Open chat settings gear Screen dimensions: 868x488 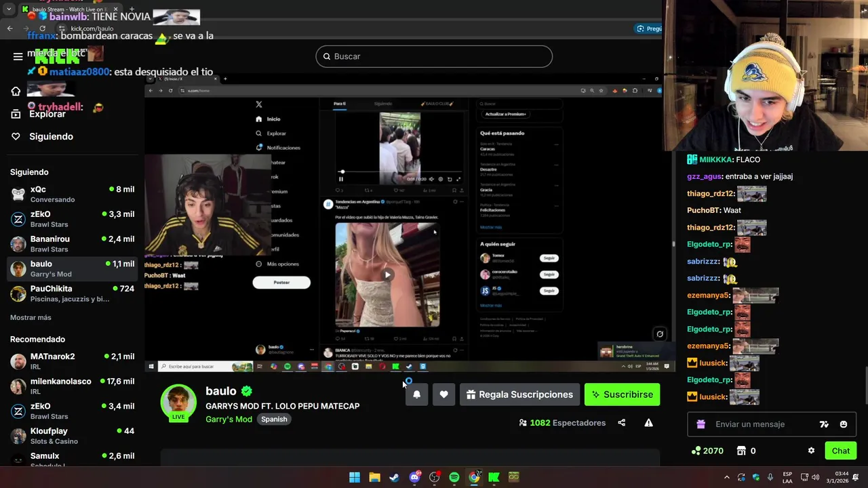point(811,451)
